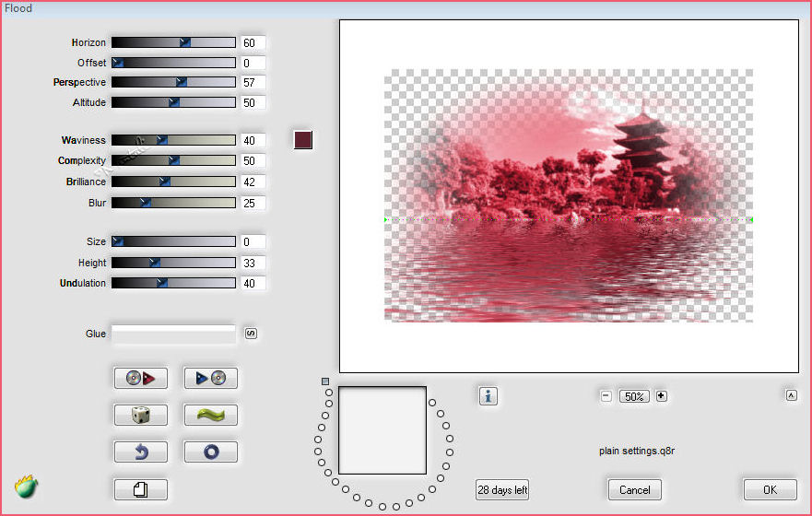Click the Horizon slider track

[x=173, y=42]
